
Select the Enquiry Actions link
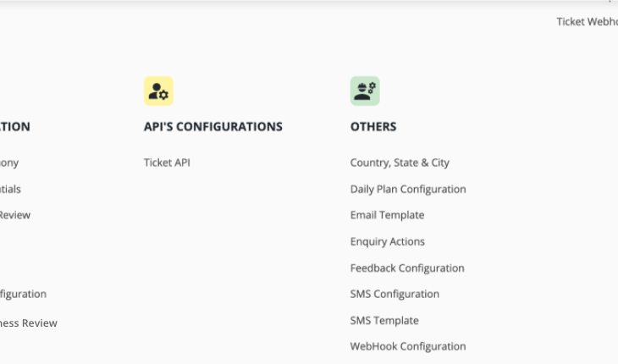pos(388,241)
